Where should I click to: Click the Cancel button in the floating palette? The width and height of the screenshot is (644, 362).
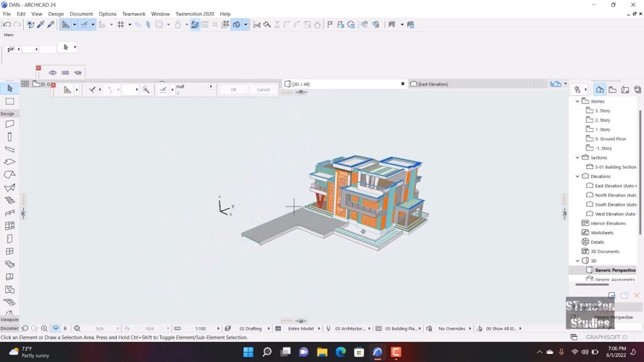pyautogui.click(x=263, y=90)
